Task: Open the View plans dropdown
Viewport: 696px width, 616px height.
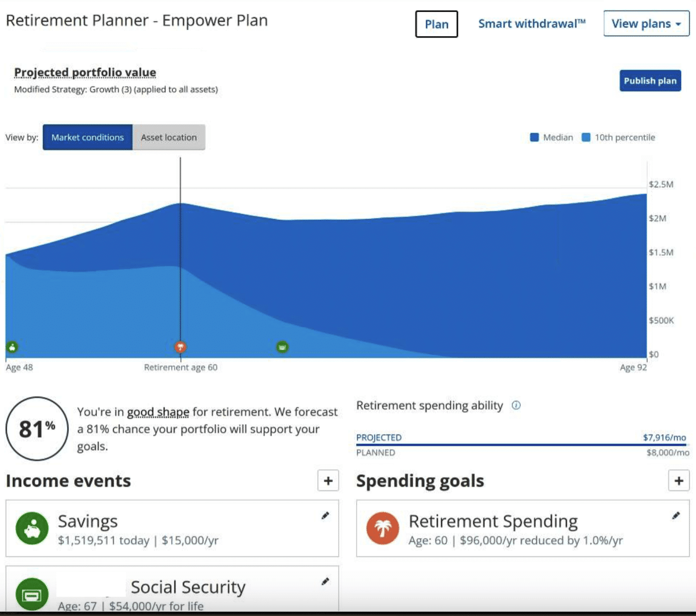Action: pos(646,23)
